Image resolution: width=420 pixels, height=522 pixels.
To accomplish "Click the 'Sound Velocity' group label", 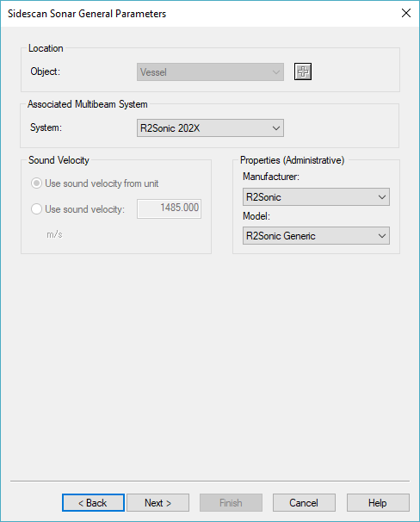I will (59, 160).
